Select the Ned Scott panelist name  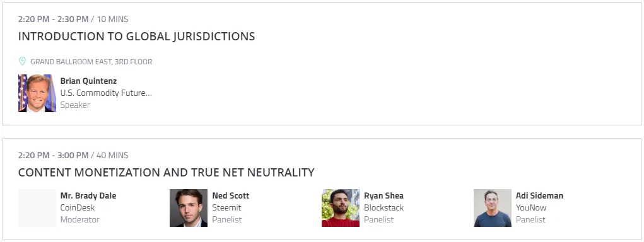230,195
